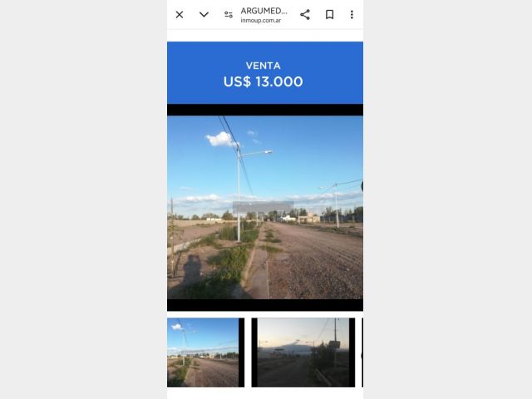Click the white cloud in main photo

(221, 140)
